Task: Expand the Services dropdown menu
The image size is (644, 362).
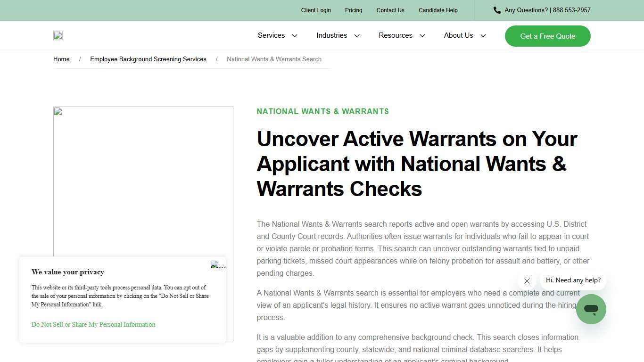Action: [x=277, y=35]
